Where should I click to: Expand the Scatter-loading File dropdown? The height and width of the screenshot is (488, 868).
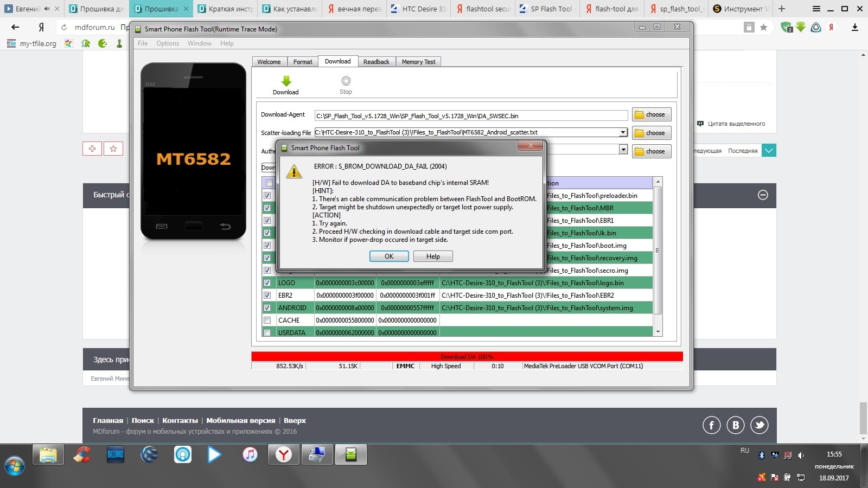coord(623,132)
